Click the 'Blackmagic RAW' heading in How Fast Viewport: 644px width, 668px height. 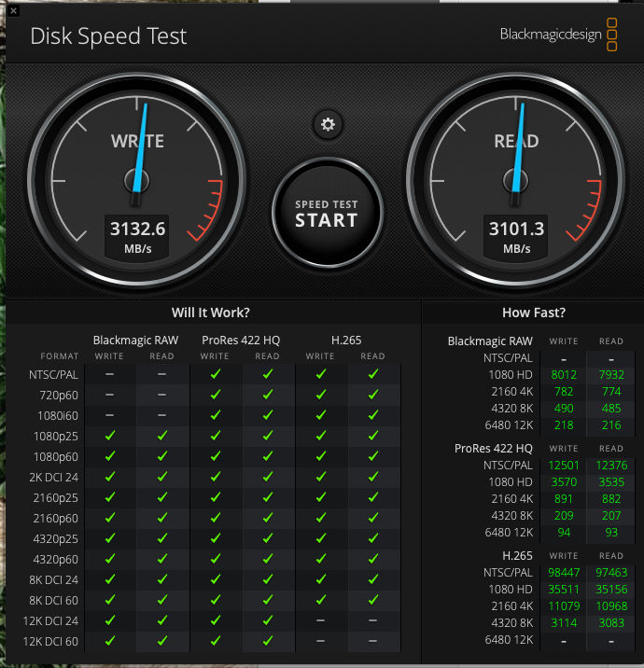coord(490,341)
